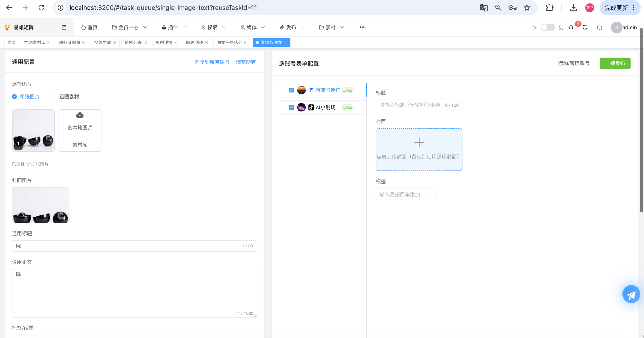Collapse the sidebar with the menu fold icon
The image size is (644, 338).
point(64,27)
